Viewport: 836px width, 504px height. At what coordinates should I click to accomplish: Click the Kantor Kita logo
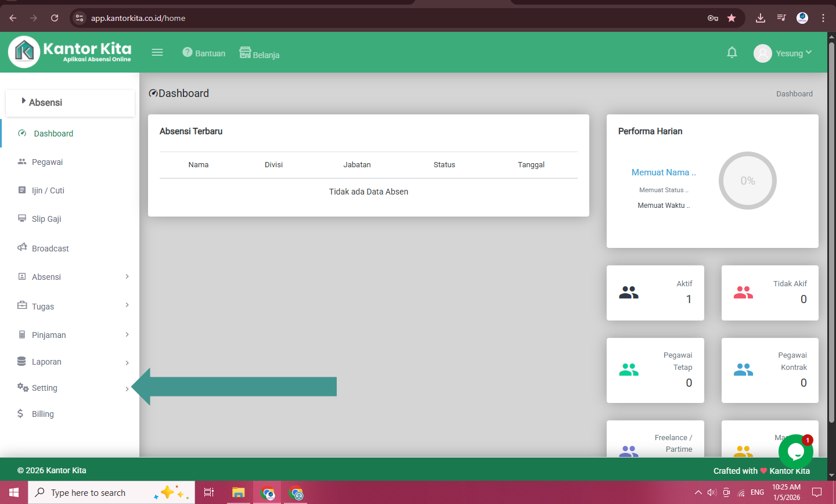click(x=70, y=51)
